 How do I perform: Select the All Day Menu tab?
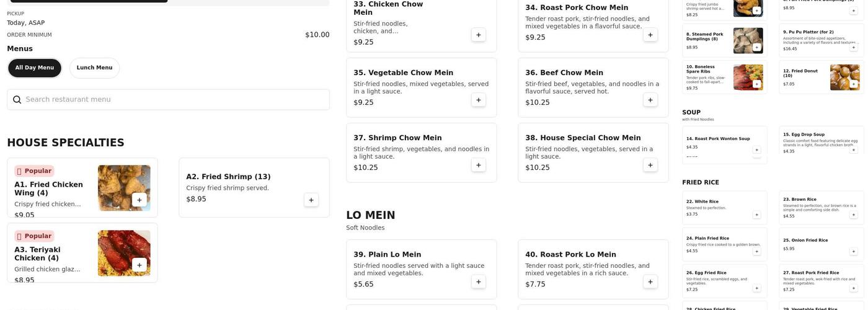35,68
